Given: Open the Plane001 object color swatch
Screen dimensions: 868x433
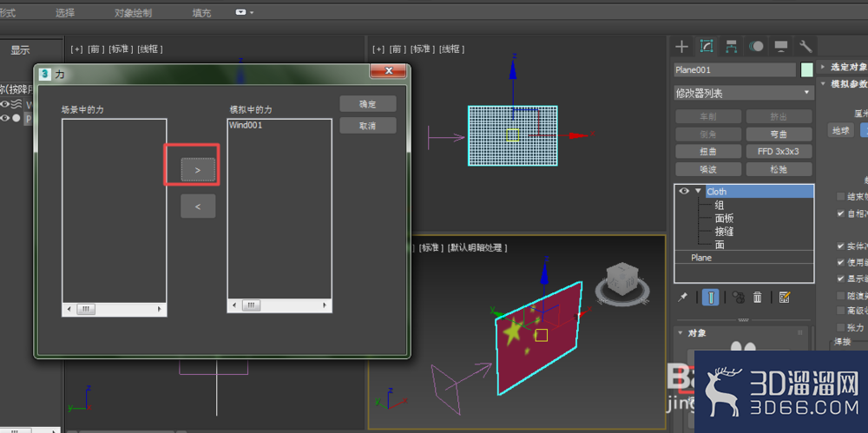Looking at the screenshot, I should [806, 69].
